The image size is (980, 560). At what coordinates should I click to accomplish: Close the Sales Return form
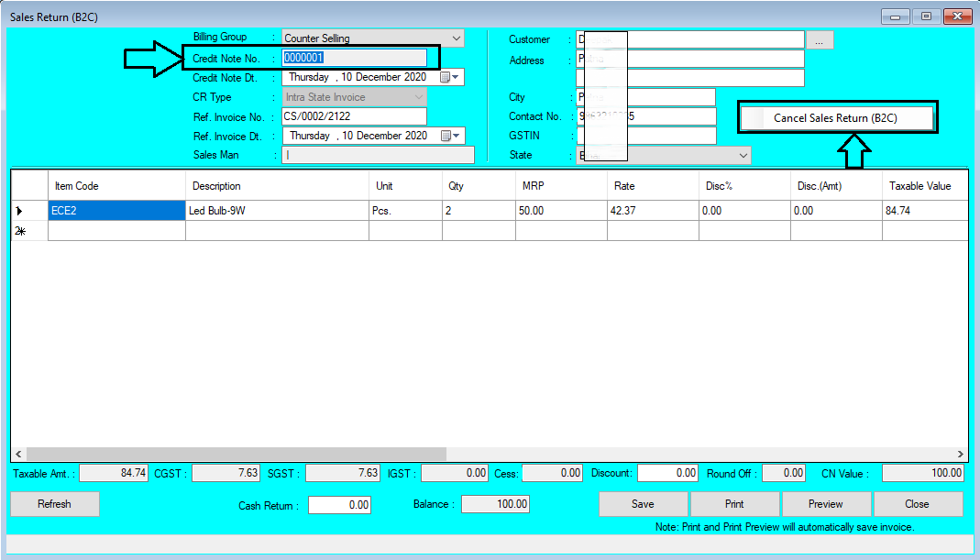point(918,504)
